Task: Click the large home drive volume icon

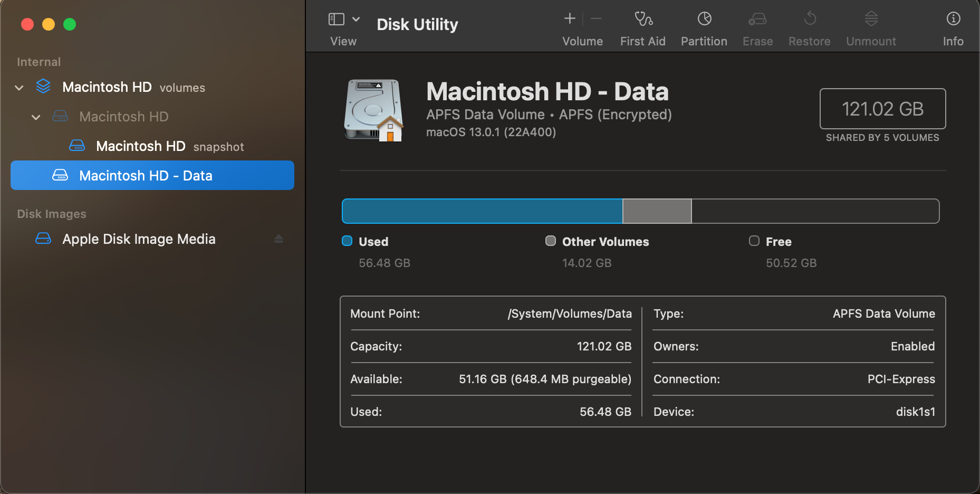Action: click(x=374, y=110)
